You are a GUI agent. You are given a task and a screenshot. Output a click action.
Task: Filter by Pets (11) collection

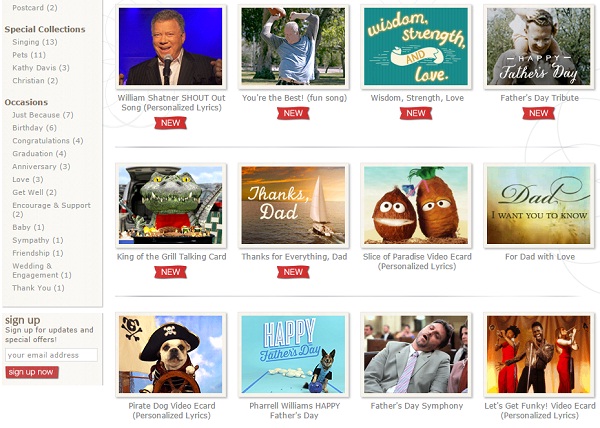click(x=29, y=55)
